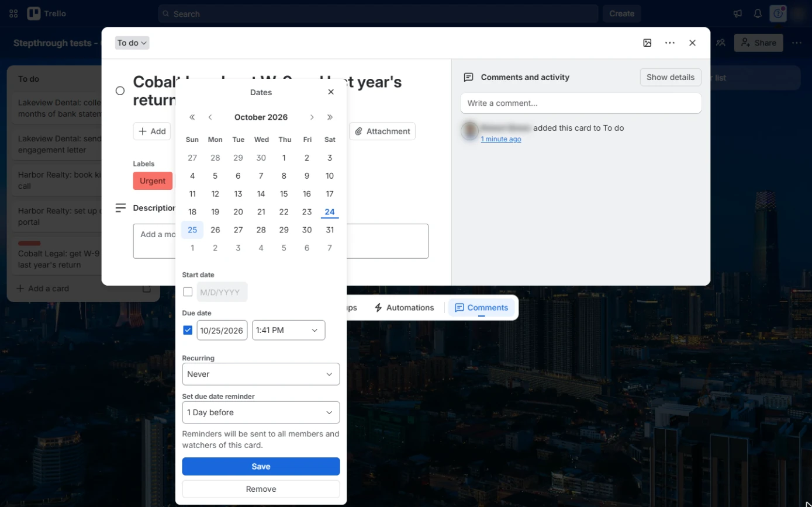
Task: Select October 1 in calendar
Action: (284, 158)
